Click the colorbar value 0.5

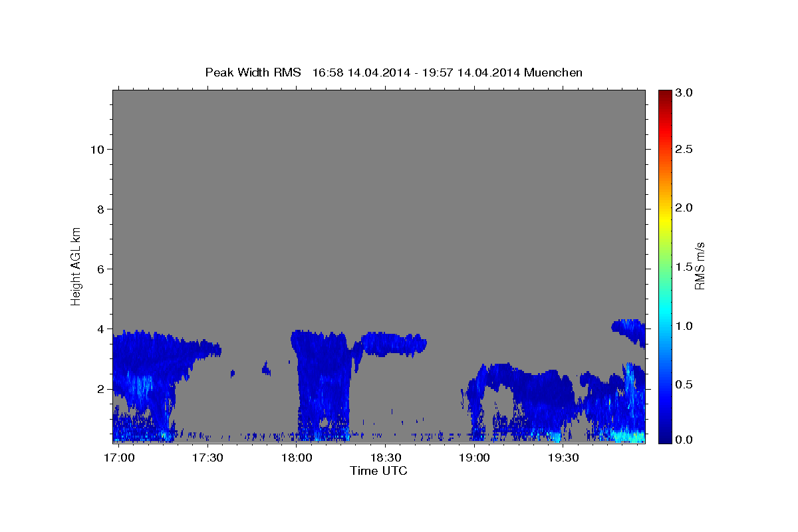pyautogui.click(x=684, y=384)
